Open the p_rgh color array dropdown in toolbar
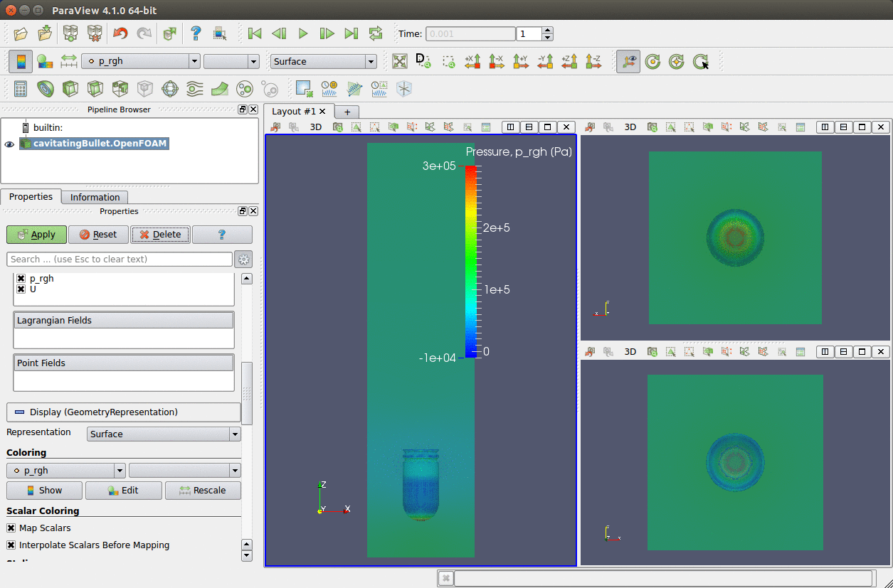 click(141, 61)
